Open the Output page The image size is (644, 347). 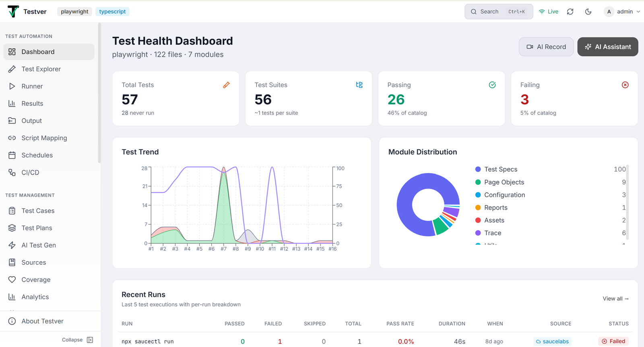[49, 121]
